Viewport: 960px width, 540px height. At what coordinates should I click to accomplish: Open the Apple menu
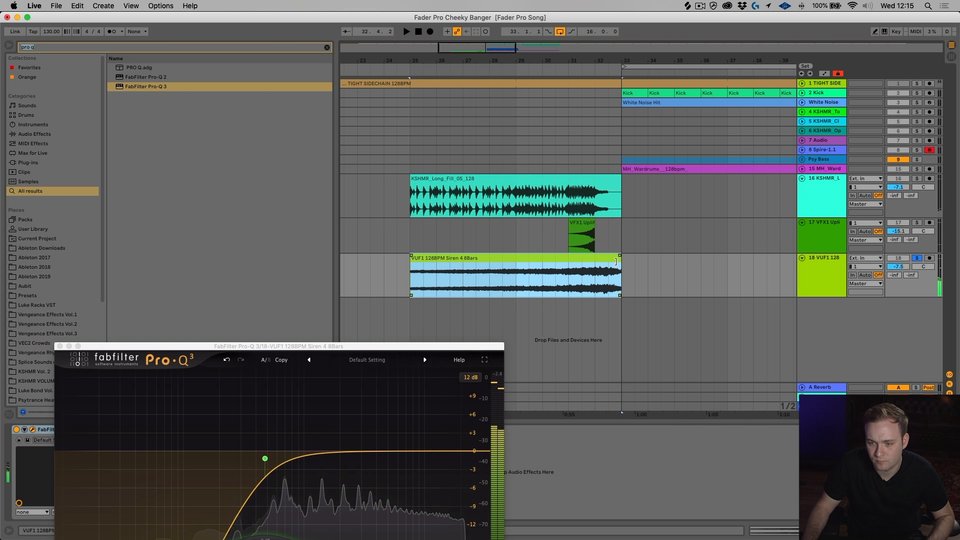[x=13, y=6]
